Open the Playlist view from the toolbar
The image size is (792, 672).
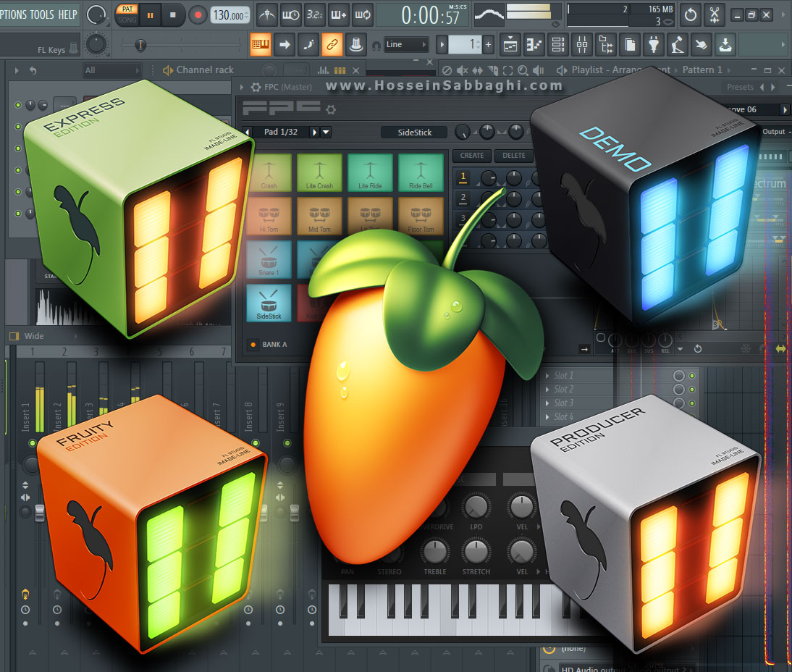click(510, 45)
